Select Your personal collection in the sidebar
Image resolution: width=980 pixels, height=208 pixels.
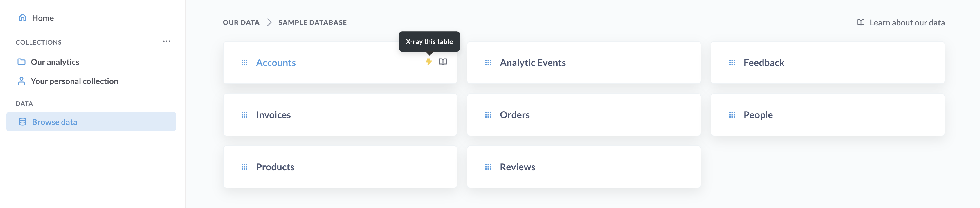(x=74, y=81)
